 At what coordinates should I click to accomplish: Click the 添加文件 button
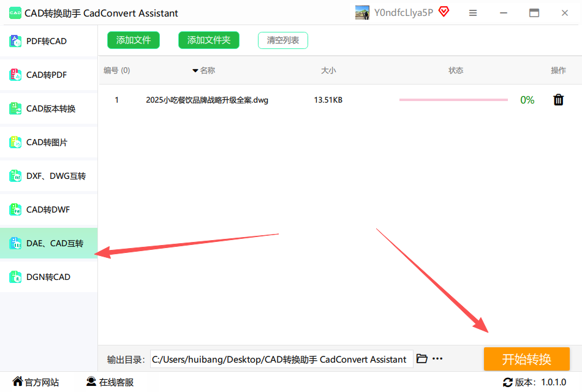tap(134, 40)
